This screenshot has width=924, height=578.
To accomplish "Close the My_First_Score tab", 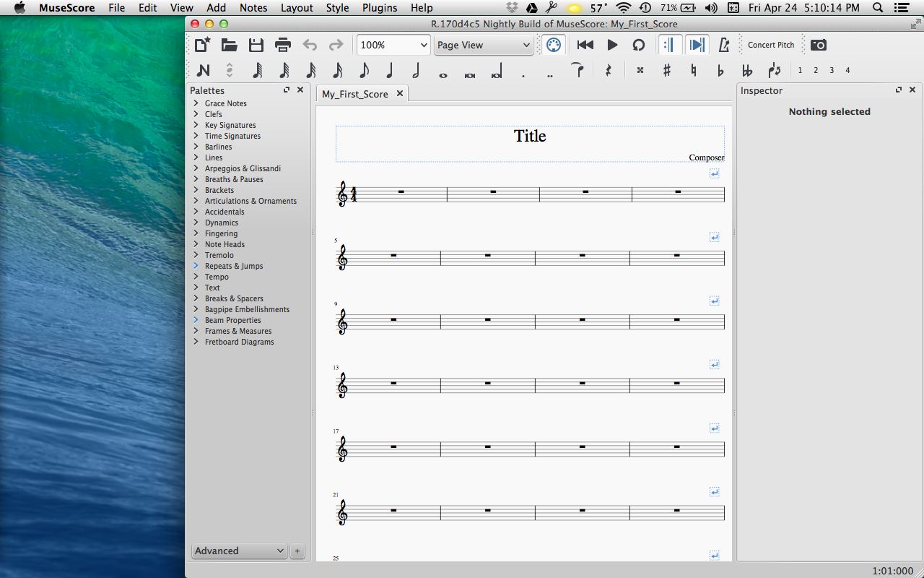I will (x=400, y=93).
